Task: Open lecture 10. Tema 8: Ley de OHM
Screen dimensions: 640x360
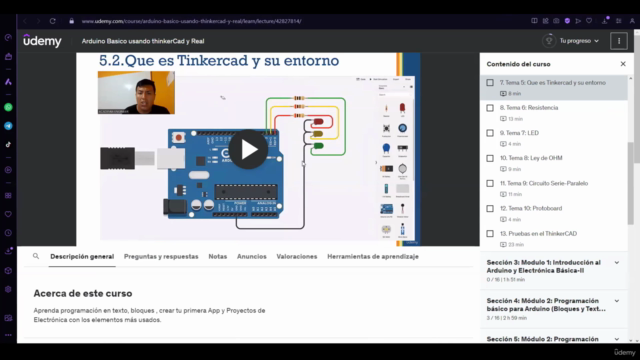Action: 554,163
